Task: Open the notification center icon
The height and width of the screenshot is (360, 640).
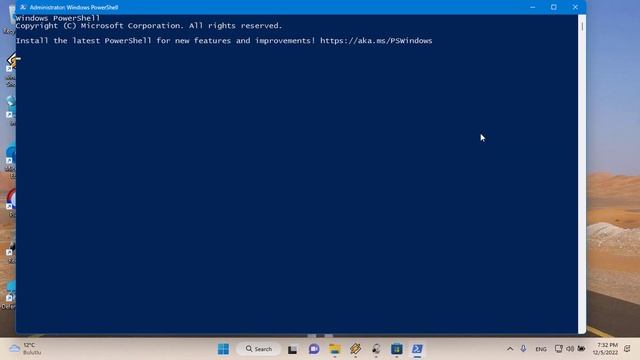Action: (x=627, y=349)
